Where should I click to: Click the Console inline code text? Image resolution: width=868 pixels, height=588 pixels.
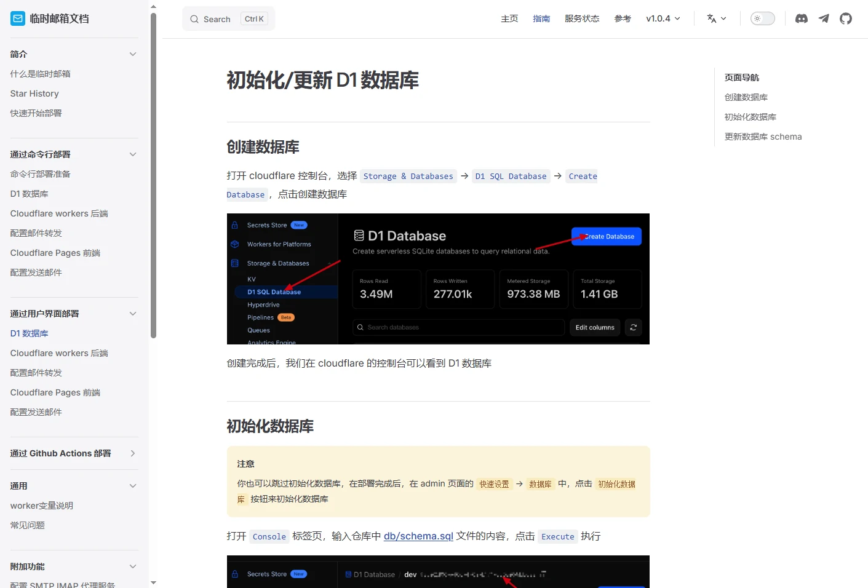point(269,537)
